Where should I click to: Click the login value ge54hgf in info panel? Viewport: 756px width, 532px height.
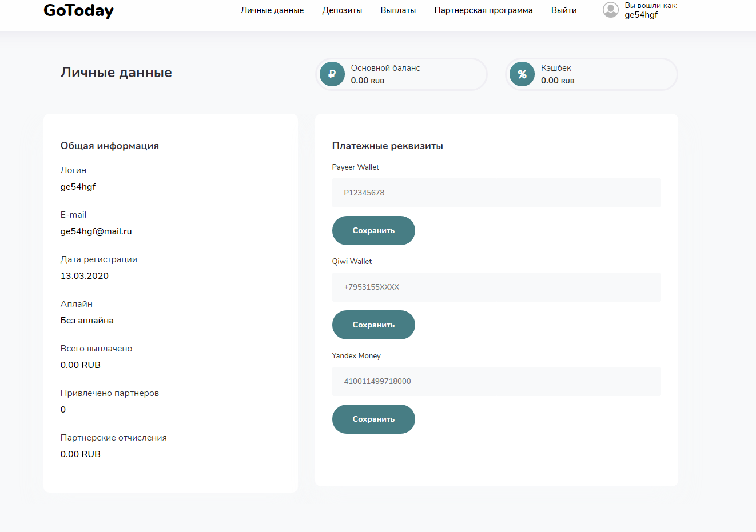tap(78, 187)
